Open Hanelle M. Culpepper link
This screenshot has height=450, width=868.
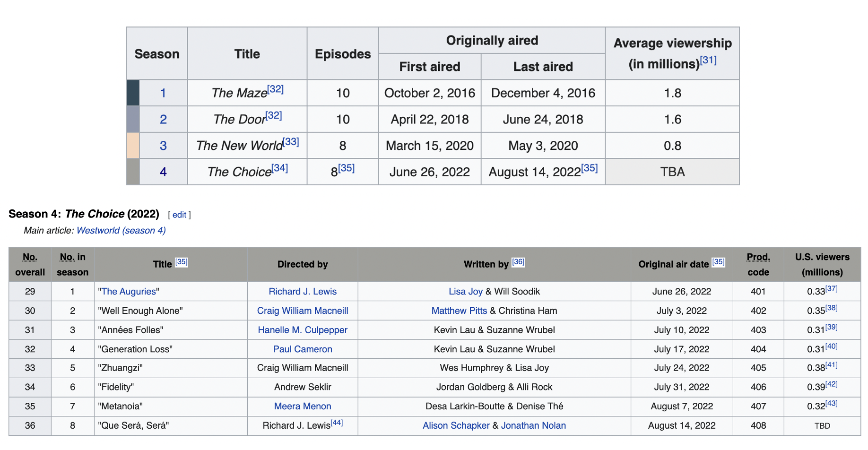pyautogui.click(x=303, y=330)
